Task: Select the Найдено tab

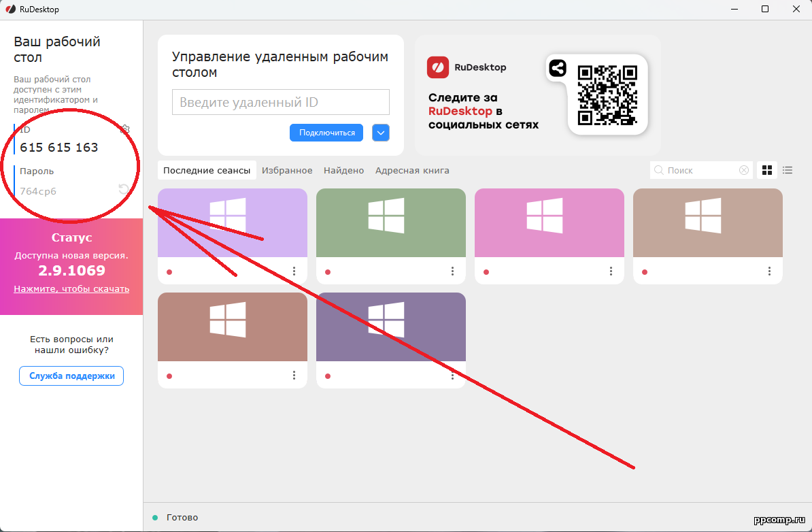Action: pos(343,171)
